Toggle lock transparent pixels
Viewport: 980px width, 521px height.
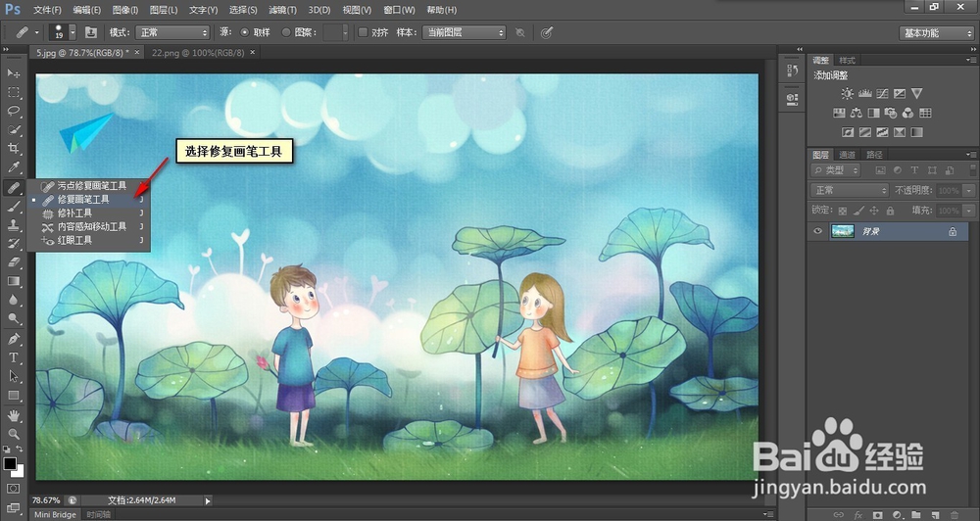pos(843,212)
